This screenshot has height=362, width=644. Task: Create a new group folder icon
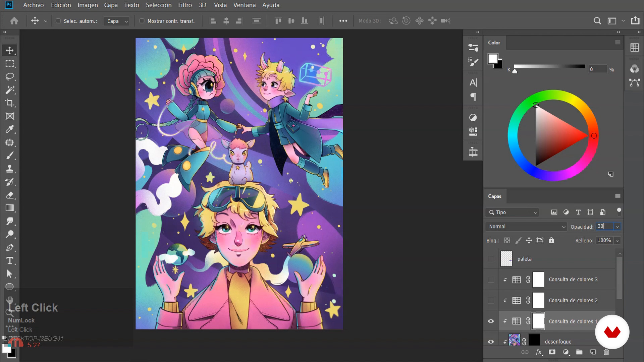(x=579, y=352)
